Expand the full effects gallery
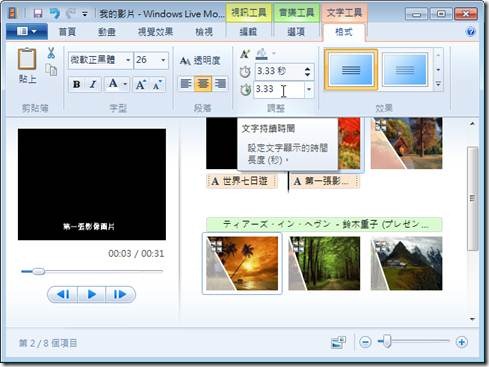 438,84
